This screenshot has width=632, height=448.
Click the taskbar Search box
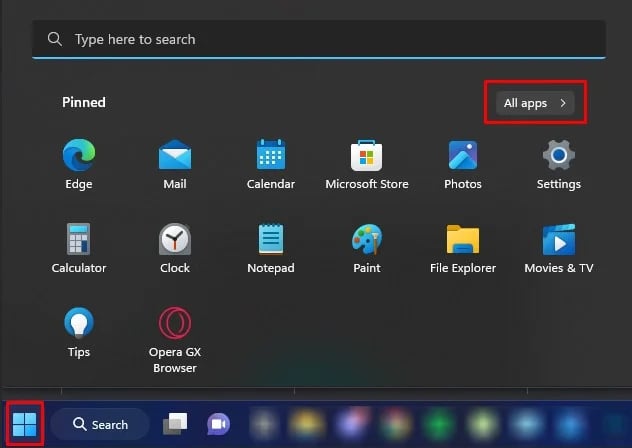tap(100, 424)
